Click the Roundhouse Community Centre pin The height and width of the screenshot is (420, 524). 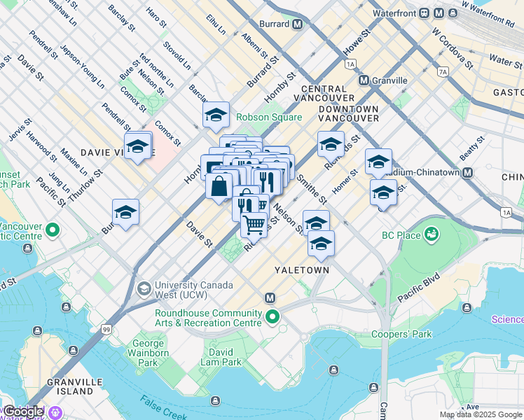click(273, 318)
